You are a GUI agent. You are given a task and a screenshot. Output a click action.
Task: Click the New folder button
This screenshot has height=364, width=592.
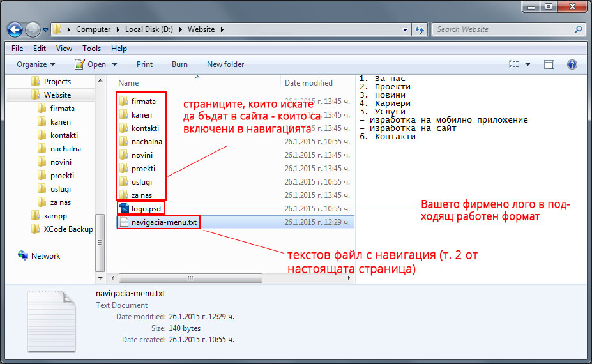coord(225,64)
